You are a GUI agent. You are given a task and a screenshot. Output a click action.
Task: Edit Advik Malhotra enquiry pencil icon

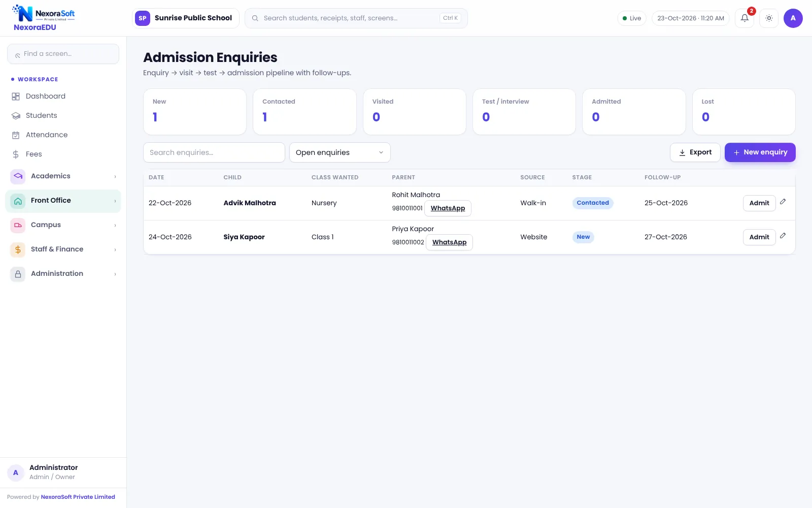[783, 202]
